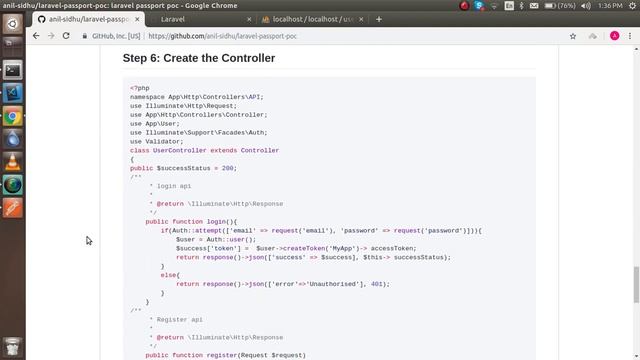Open the pink Chrome profile avatar
The height and width of the screenshot is (360, 640).
(614, 36)
